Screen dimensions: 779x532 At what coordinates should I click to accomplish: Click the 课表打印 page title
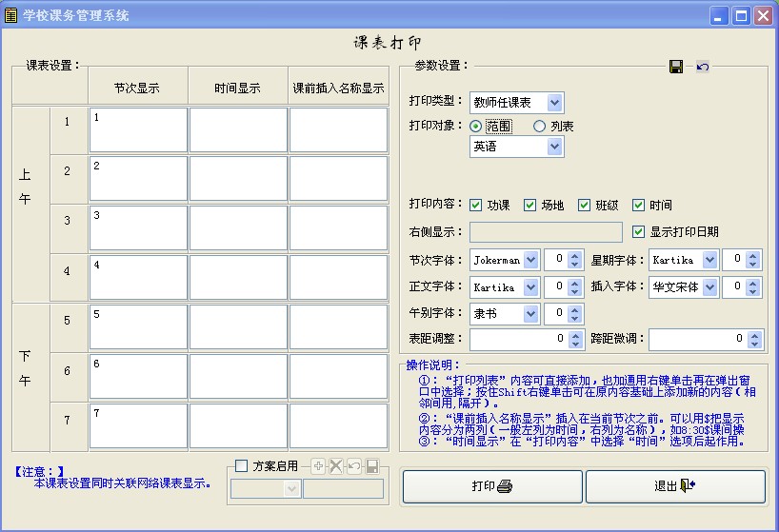point(387,43)
